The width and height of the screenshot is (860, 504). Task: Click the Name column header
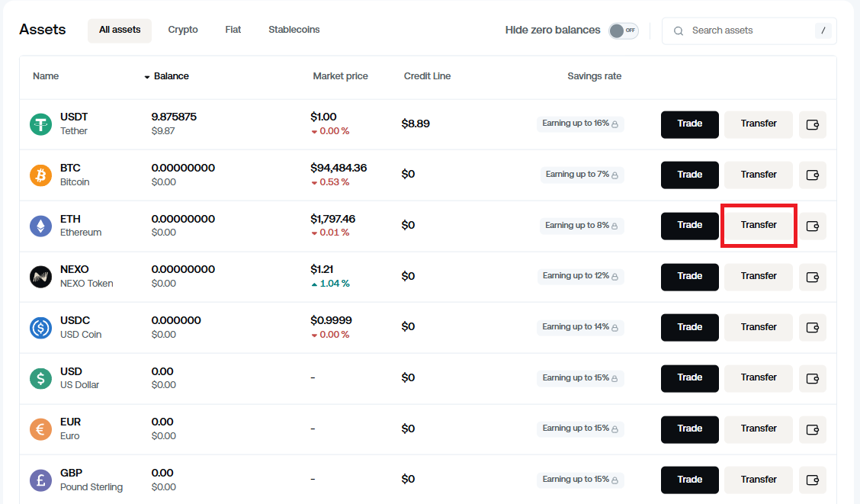[x=46, y=76]
